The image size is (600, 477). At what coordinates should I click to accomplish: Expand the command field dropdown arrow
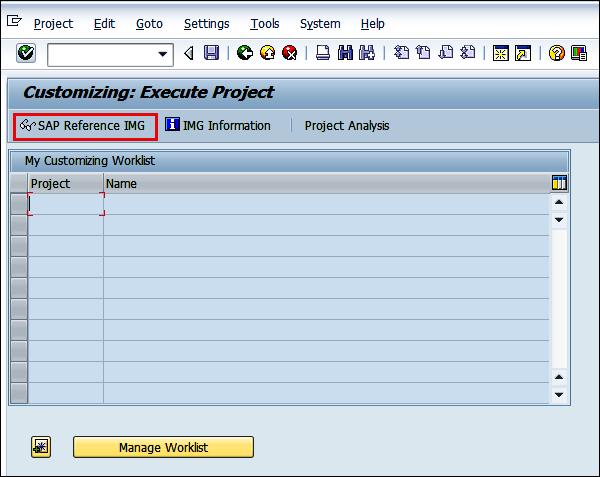[x=163, y=54]
